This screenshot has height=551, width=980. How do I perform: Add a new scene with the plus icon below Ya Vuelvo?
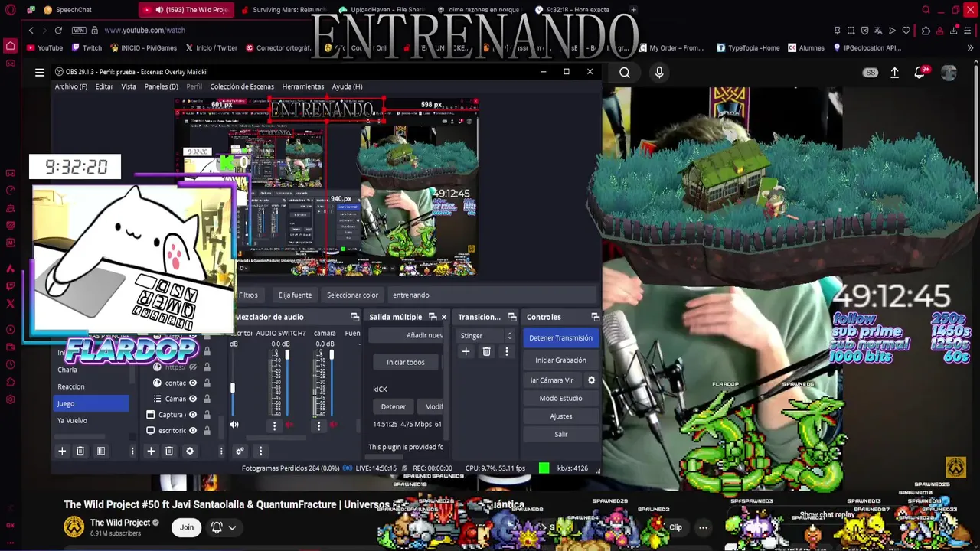(62, 451)
